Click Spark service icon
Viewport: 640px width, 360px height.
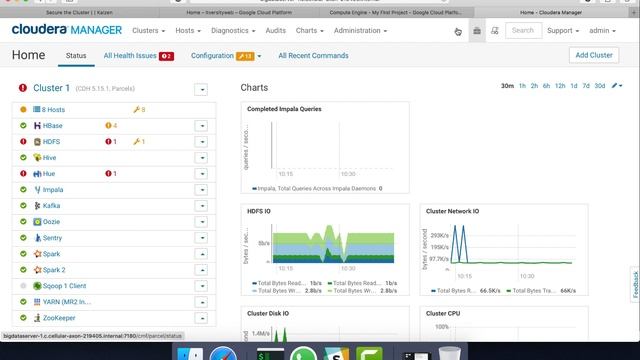tap(37, 254)
